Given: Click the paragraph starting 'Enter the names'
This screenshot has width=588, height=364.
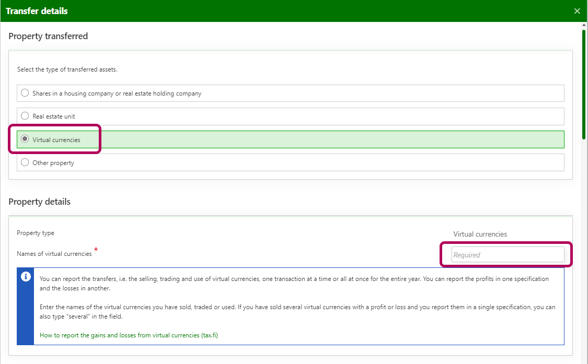Looking at the screenshot, I should tap(297, 311).
